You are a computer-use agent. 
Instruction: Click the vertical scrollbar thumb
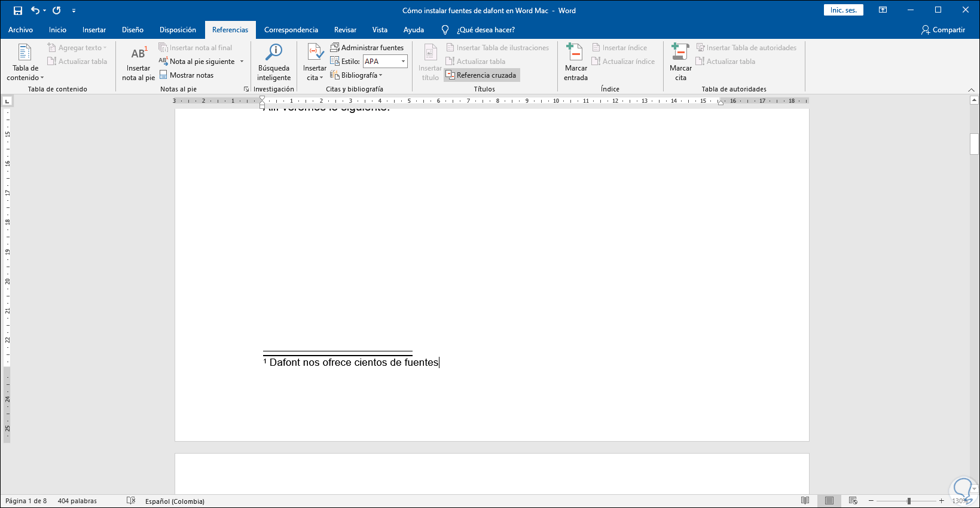(x=974, y=144)
